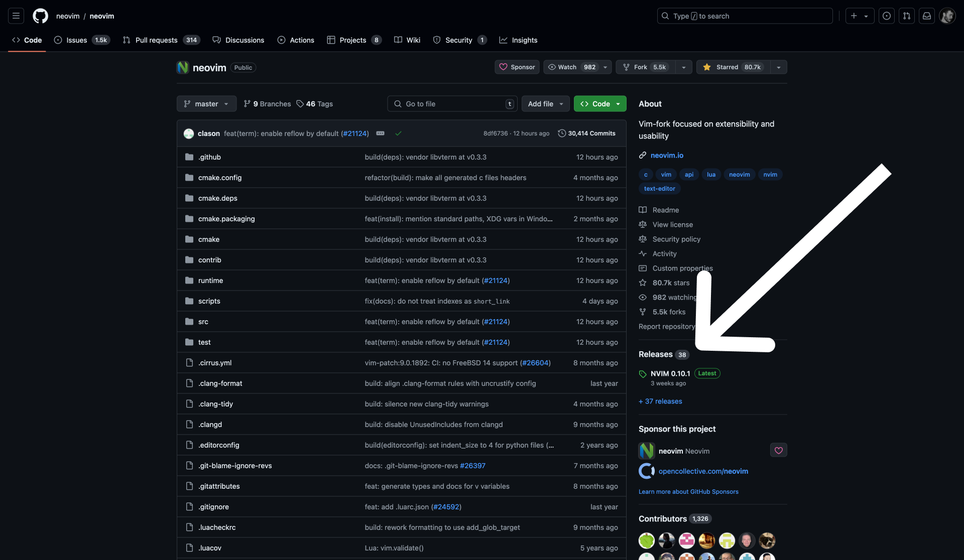Screen dimensions: 964x560
Task: Open the Fork options dropdown arrow
Action: click(x=684, y=67)
